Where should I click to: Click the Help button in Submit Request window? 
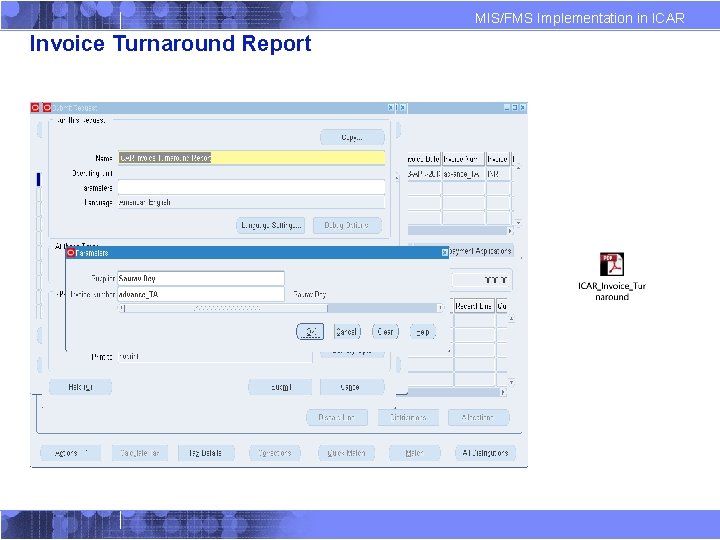coord(80,387)
